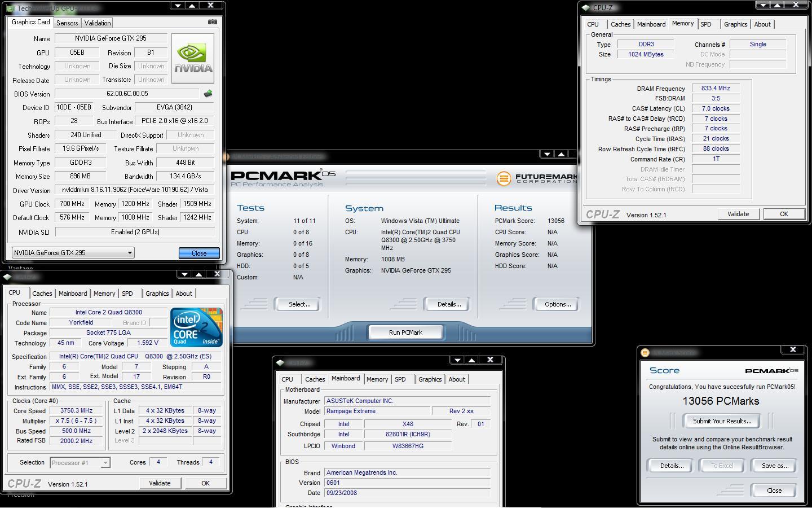812x508 pixels.
Task: Click the BIOS date 09/23/2008
Action: pyautogui.click(x=407, y=493)
